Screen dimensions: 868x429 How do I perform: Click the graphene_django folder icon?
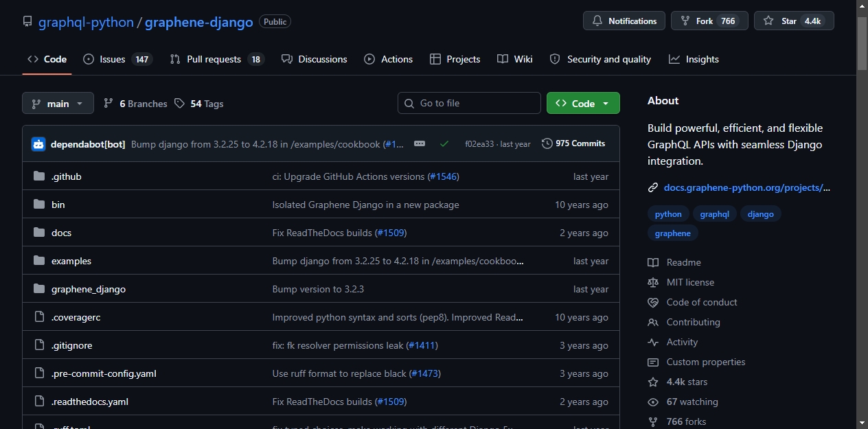(39, 289)
